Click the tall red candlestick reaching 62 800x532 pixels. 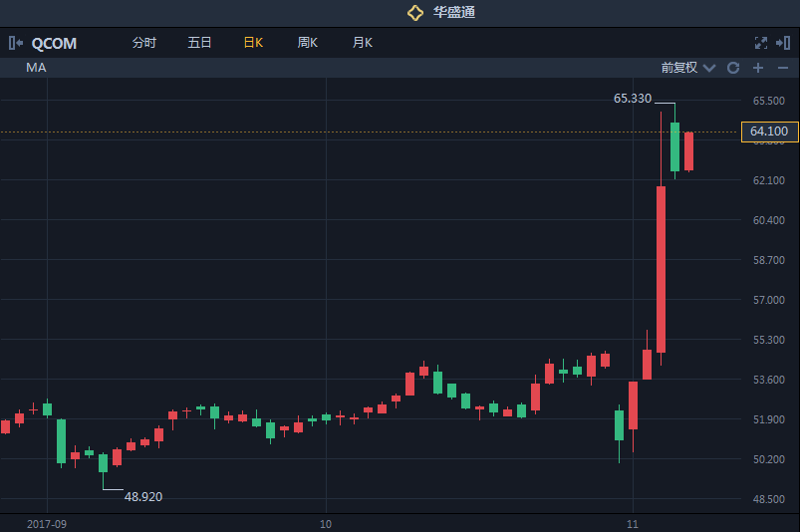pos(661,269)
